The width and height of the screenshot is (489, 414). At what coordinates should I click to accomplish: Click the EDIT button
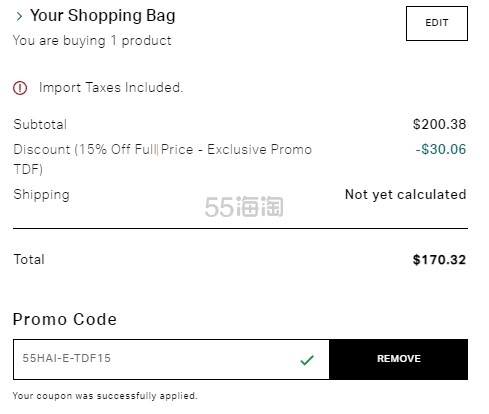point(437,23)
